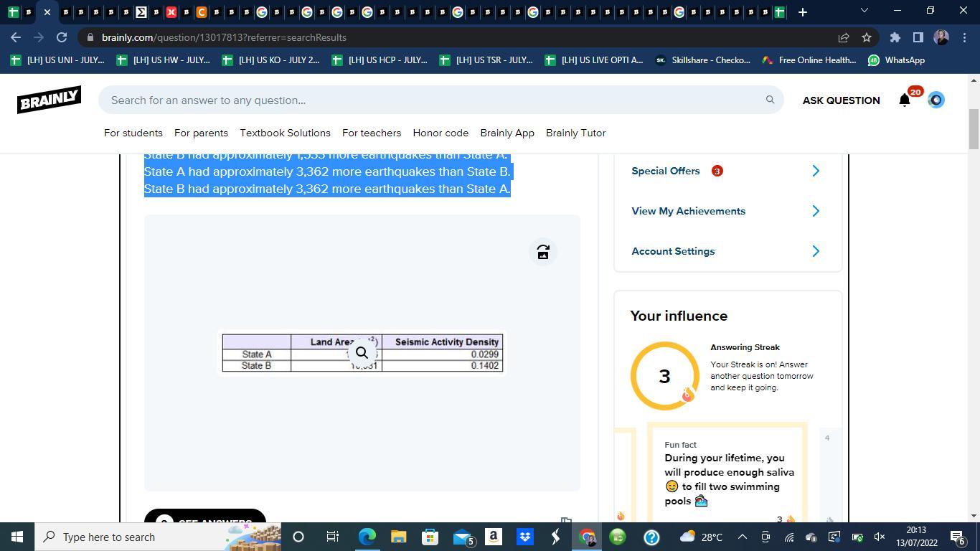Expand the Special Offers section
Screen dimensions: 980x551
(815, 171)
